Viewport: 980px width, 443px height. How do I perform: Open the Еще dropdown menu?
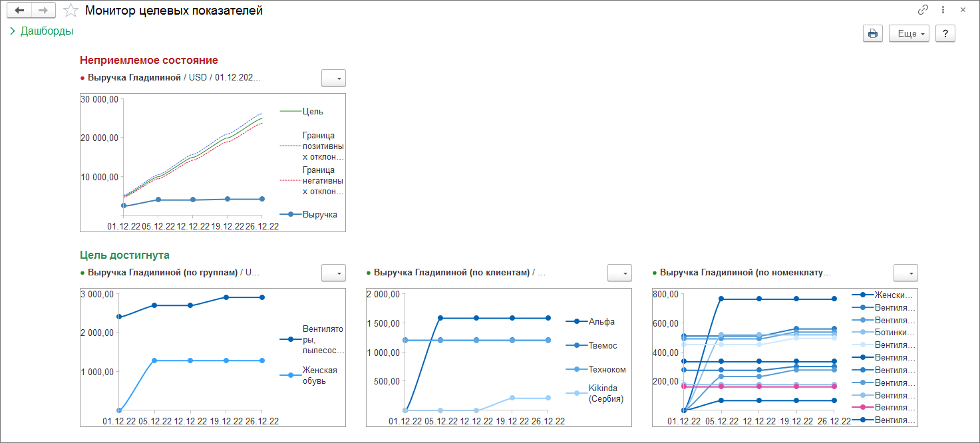point(908,34)
